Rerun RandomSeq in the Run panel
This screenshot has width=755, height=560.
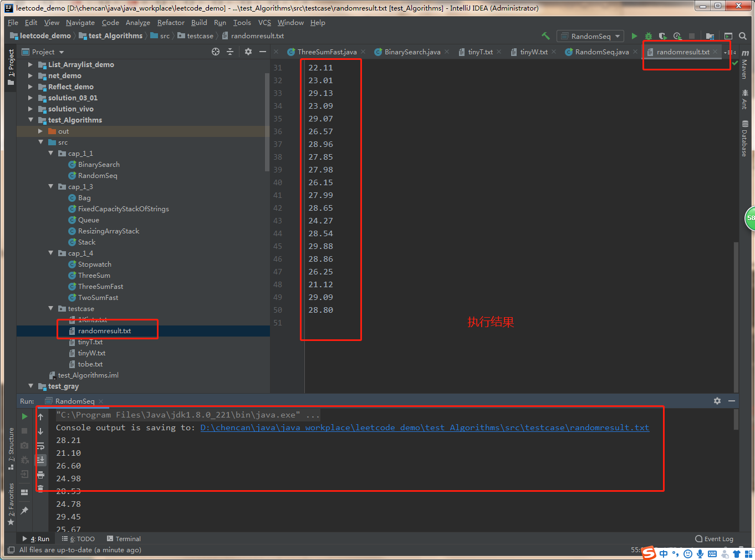24,416
